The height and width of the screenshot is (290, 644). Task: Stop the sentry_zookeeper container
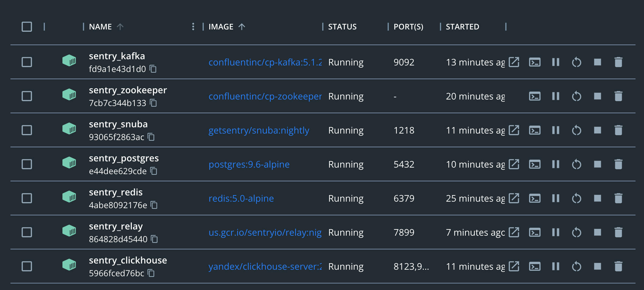(598, 96)
